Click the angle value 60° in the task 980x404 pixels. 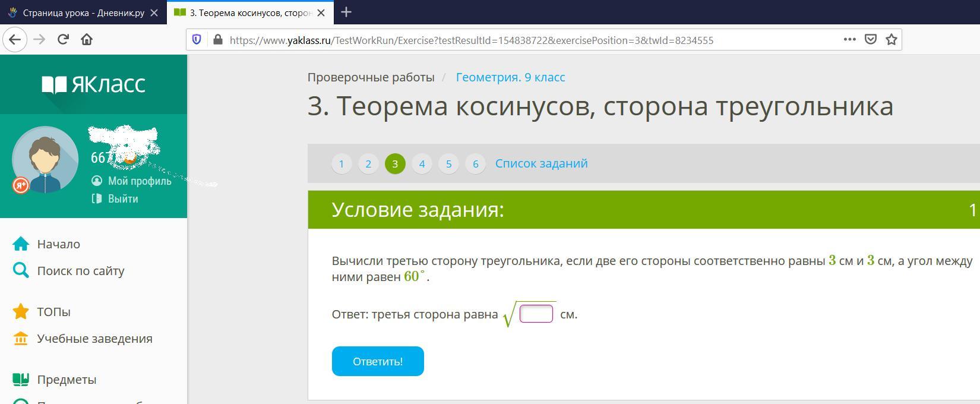(x=415, y=276)
